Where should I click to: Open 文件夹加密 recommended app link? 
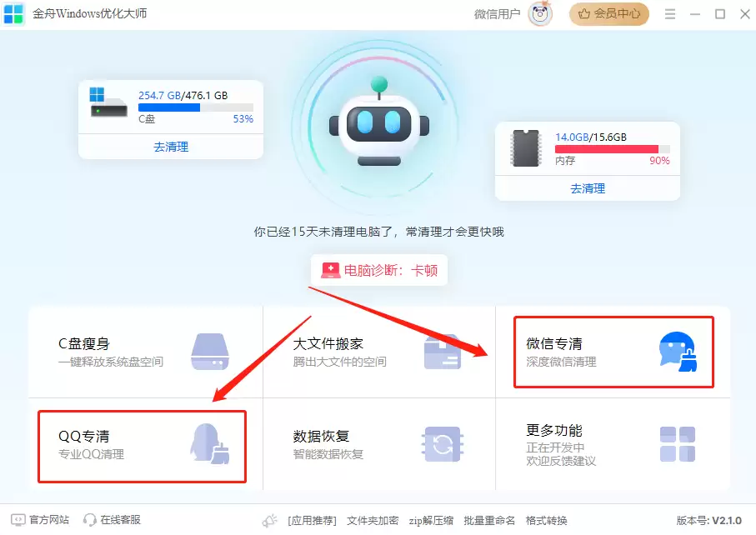(x=373, y=521)
